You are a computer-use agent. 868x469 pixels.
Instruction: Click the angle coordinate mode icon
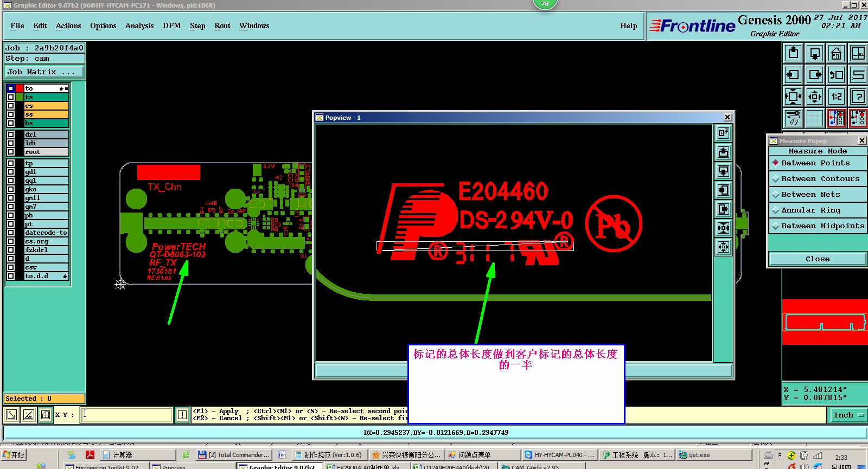[29, 415]
